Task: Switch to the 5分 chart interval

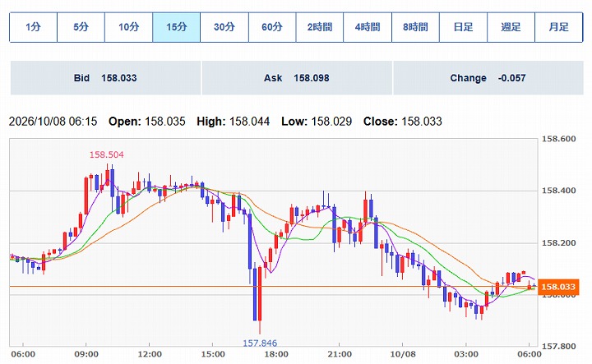Action: [81, 27]
